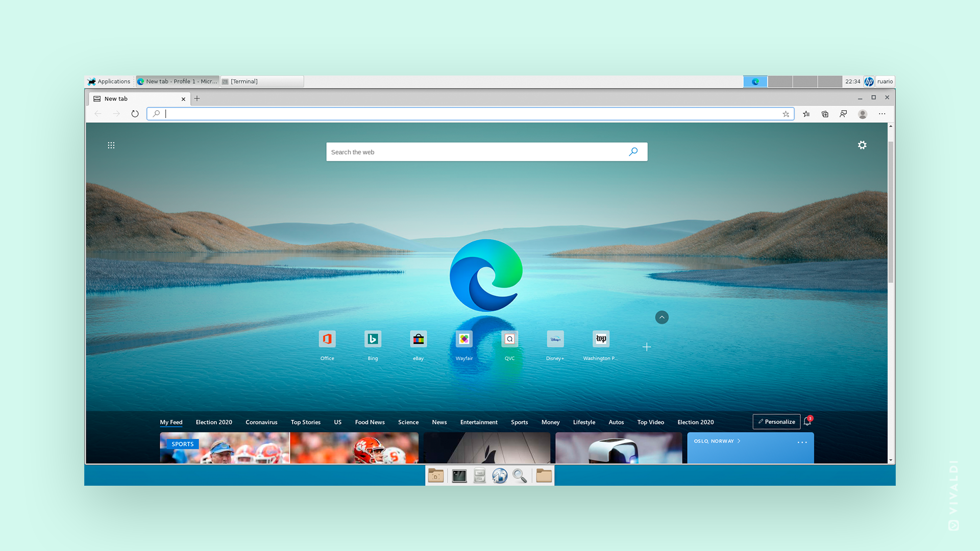Screen dimensions: 980x551
Task: Expand the Top Video section
Action: pos(651,422)
